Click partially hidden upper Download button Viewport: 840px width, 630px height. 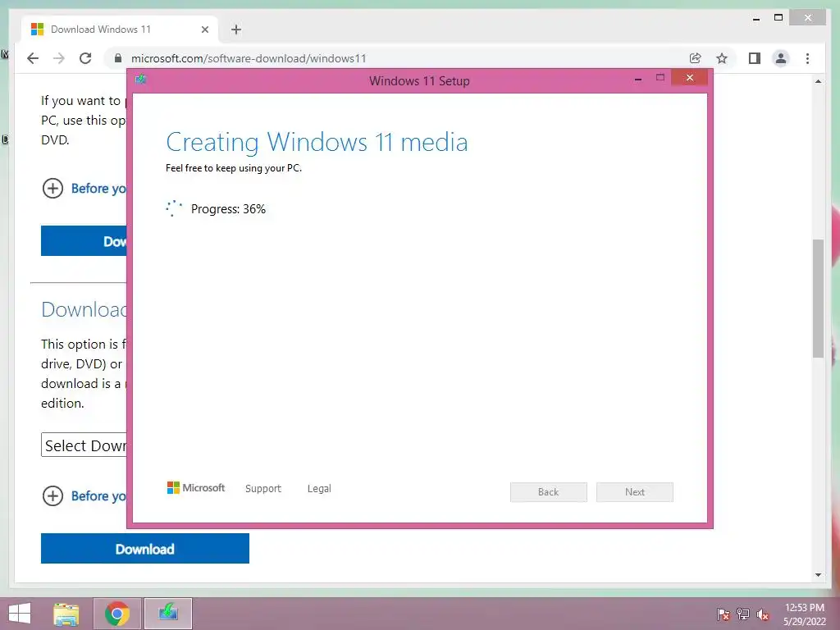pos(84,241)
